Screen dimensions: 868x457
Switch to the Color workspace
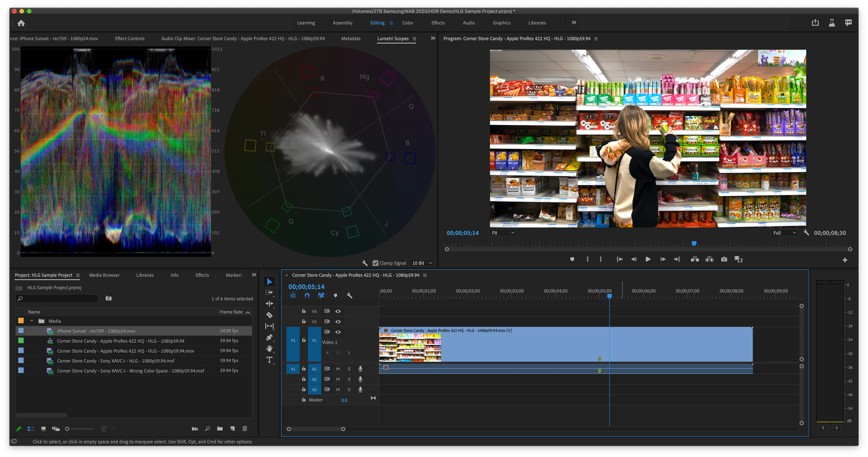[407, 23]
